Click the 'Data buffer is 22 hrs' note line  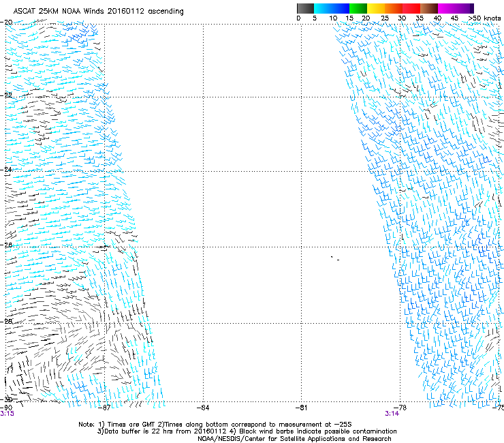(247, 431)
